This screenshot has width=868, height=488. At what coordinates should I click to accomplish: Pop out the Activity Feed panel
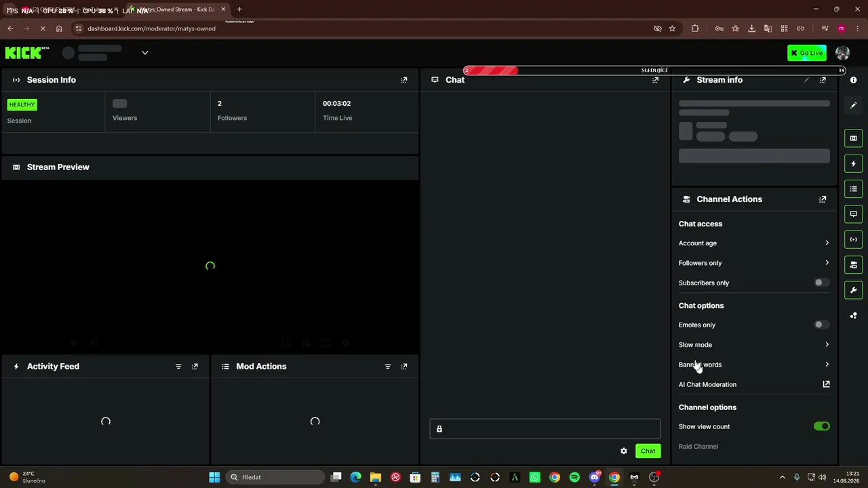[195, 367]
